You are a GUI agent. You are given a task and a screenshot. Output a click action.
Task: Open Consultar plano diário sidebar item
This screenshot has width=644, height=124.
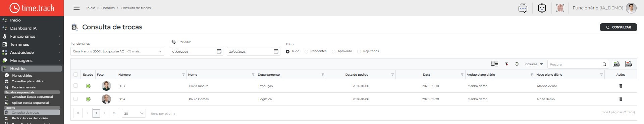point(28,81)
